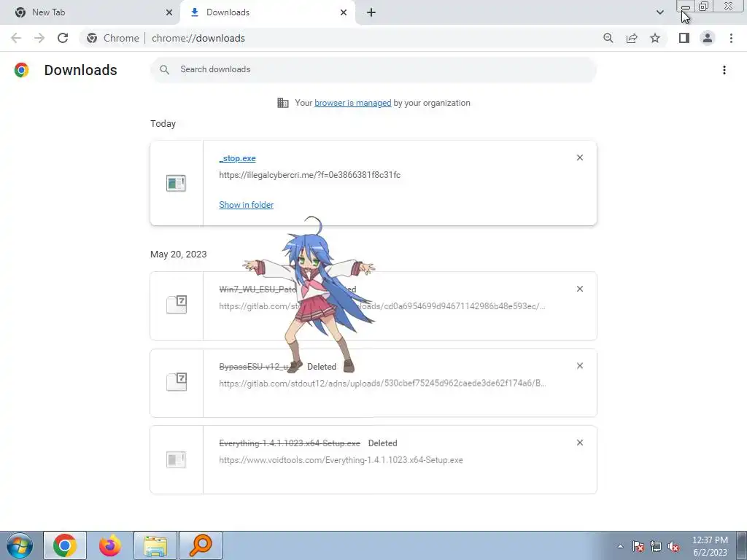Select the Downloads tab
Image resolution: width=747 pixels, height=560 pixels.
267,12
